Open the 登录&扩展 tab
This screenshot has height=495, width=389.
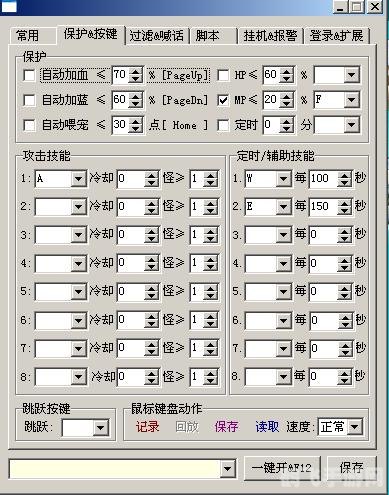(337, 36)
